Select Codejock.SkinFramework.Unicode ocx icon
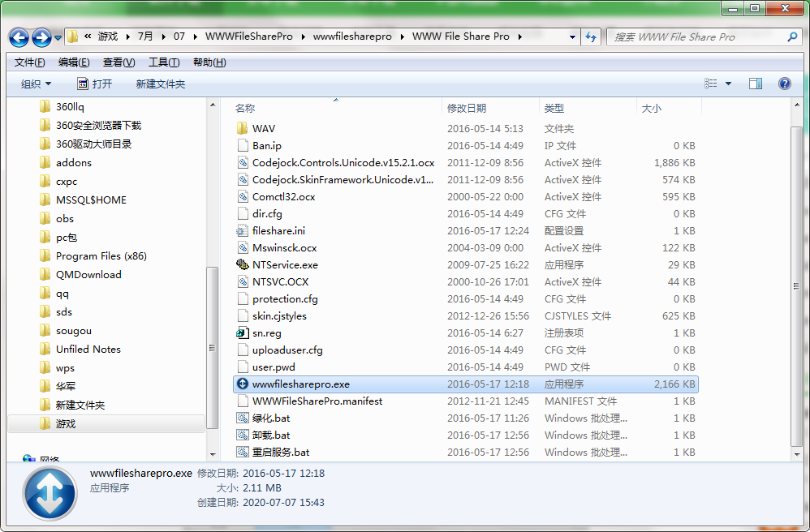 pos(243,179)
